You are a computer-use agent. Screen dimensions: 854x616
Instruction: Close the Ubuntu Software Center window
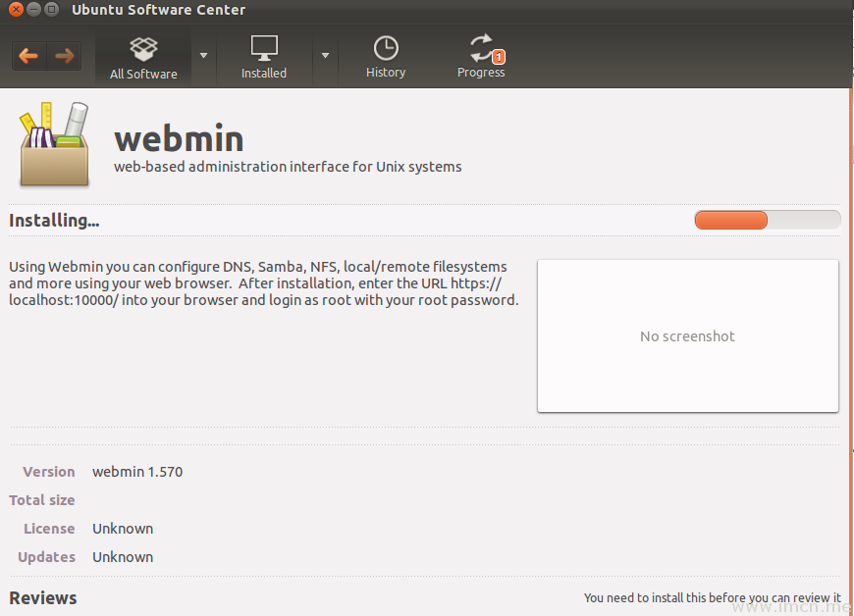(17, 9)
